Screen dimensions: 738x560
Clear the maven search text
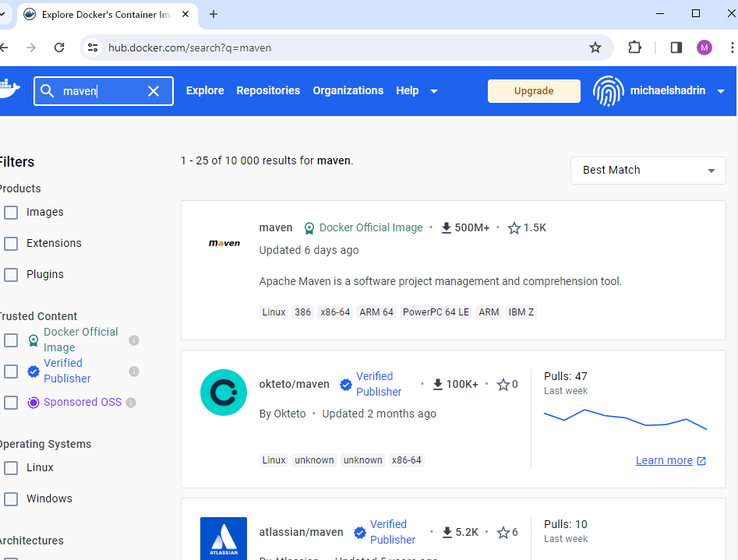[154, 91]
